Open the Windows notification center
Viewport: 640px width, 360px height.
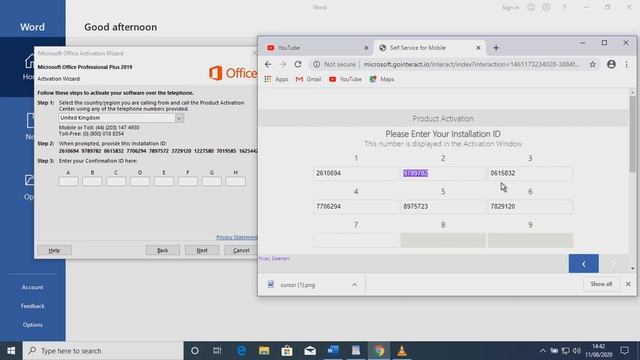pos(624,351)
